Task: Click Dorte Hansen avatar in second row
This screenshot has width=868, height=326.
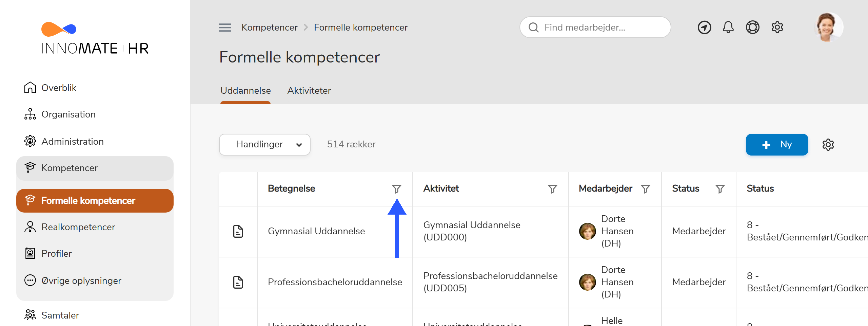Action: 587,282
